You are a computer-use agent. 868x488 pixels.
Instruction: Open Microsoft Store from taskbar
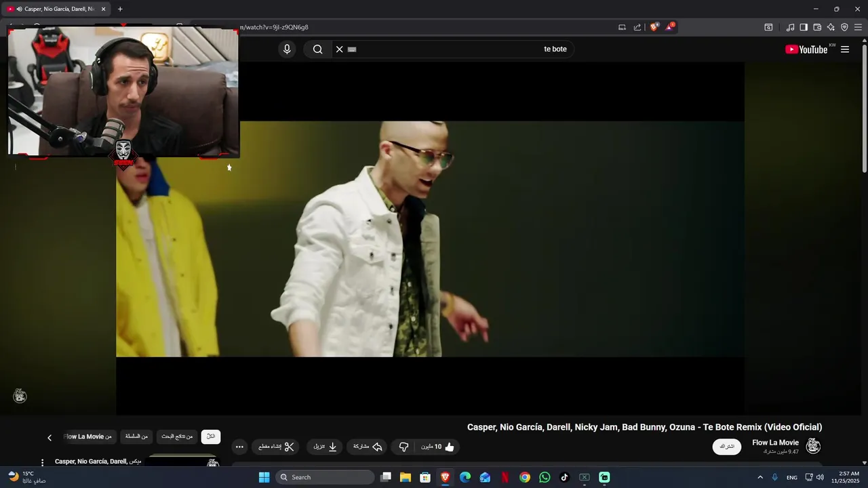pyautogui.click(x=425, y=477)
